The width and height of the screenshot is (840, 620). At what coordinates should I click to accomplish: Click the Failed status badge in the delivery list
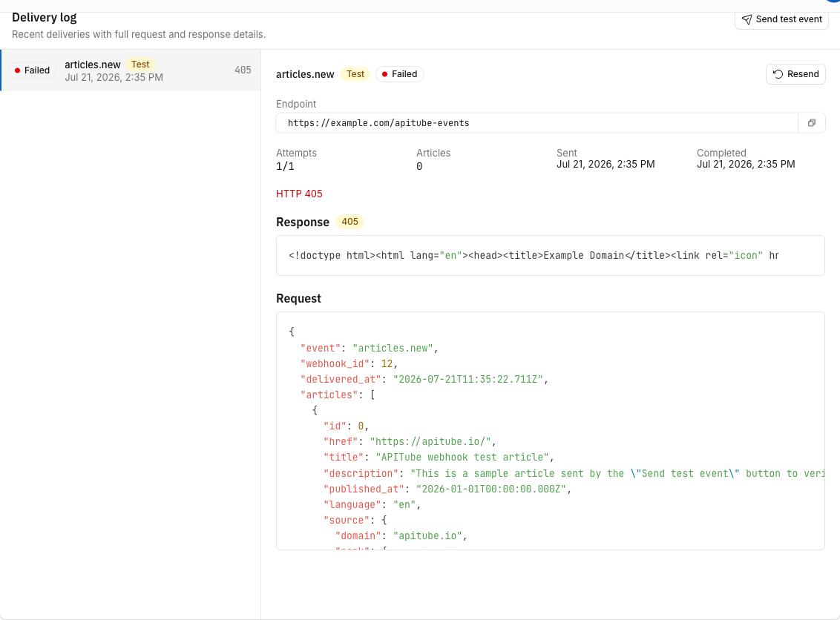32,70
